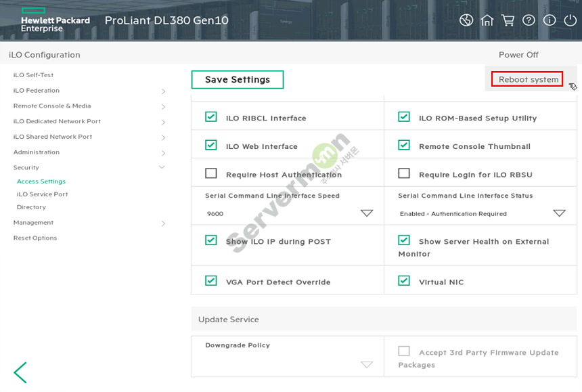Expand the Administration chevron
This screenshot has height=392, width=582.
pyautogui.click(x=163, y=153)
